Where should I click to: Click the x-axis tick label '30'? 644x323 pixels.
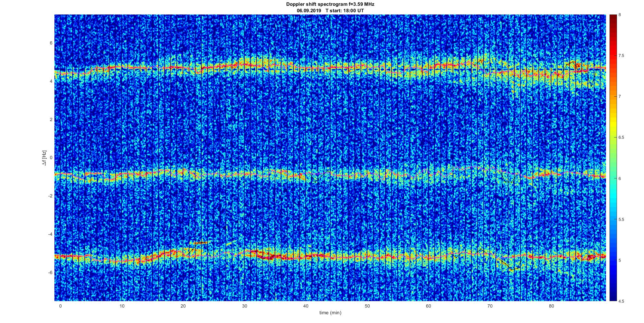coord(244,306)
